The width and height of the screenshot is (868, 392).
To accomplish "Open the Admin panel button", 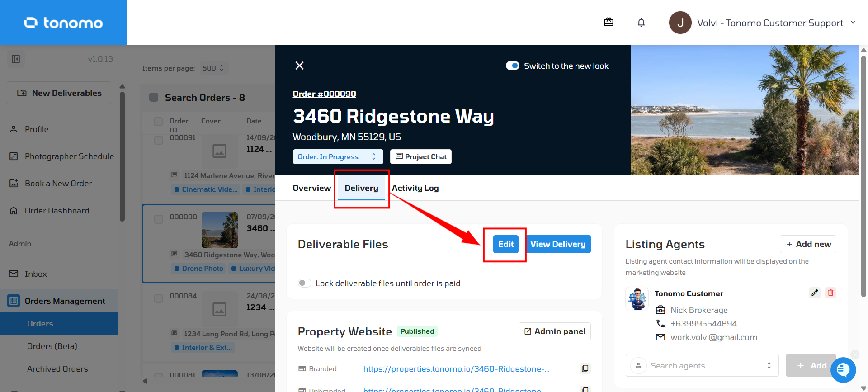I will [554, 331].
